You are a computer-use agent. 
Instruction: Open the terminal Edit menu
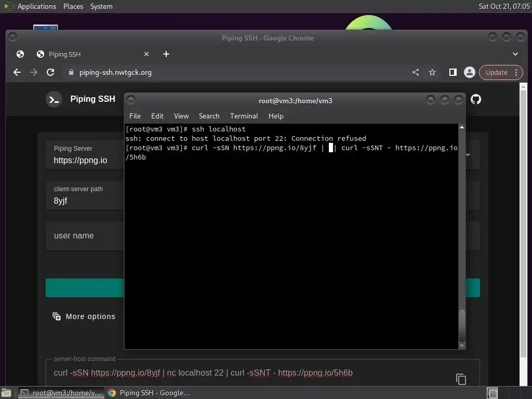click(x=157, y=116)
